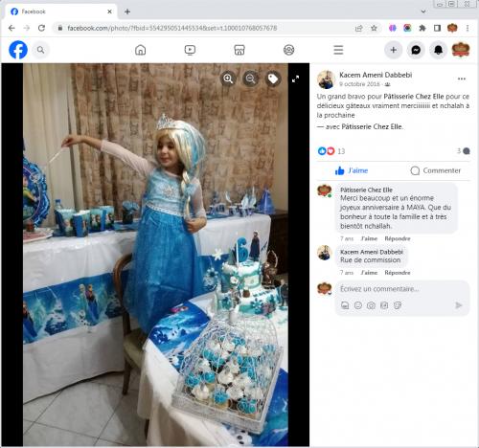Open the Watch video icon
This screenshot has height=448, width=479.
pyautogui.click(x=190, y=50)
